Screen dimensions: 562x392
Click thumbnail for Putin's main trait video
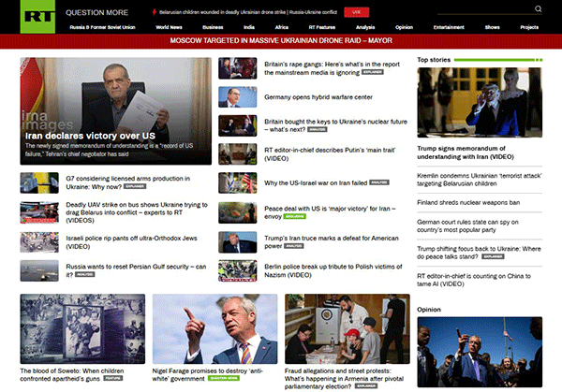(238, 154)
